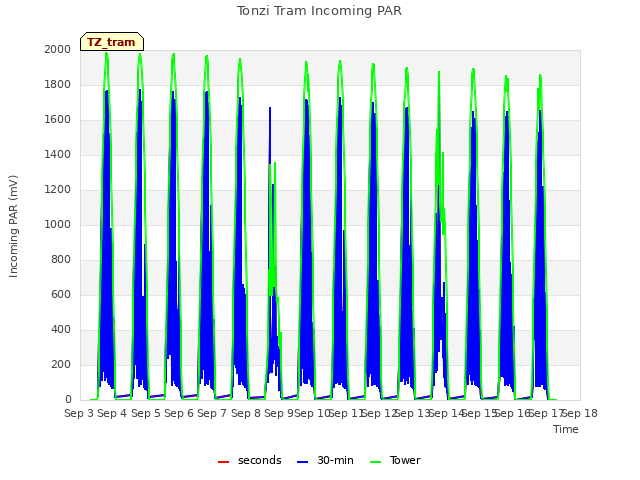The image size is (640, 480).
Task: Click the Sep 7 x-axis tick label
Action: point(212,413)
